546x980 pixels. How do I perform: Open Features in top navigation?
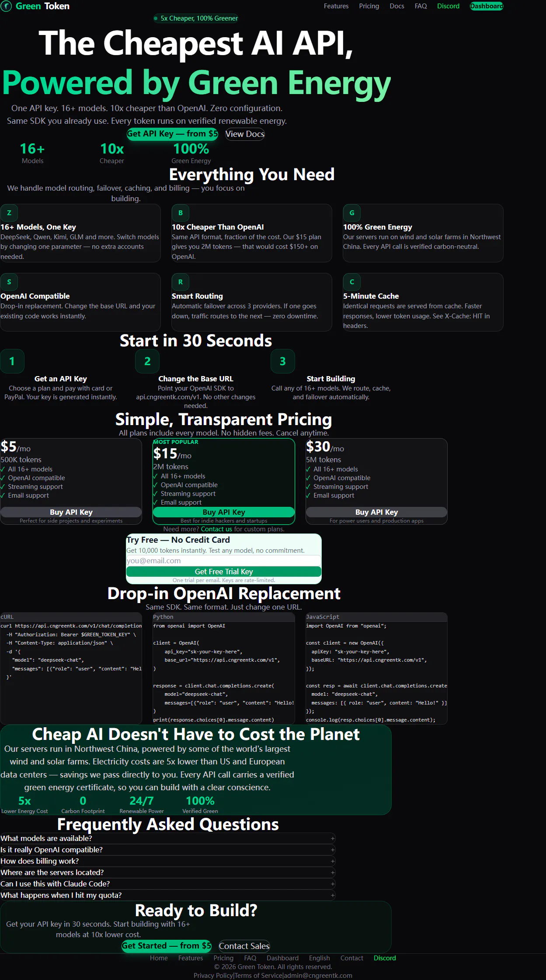[x=336, y=6]
